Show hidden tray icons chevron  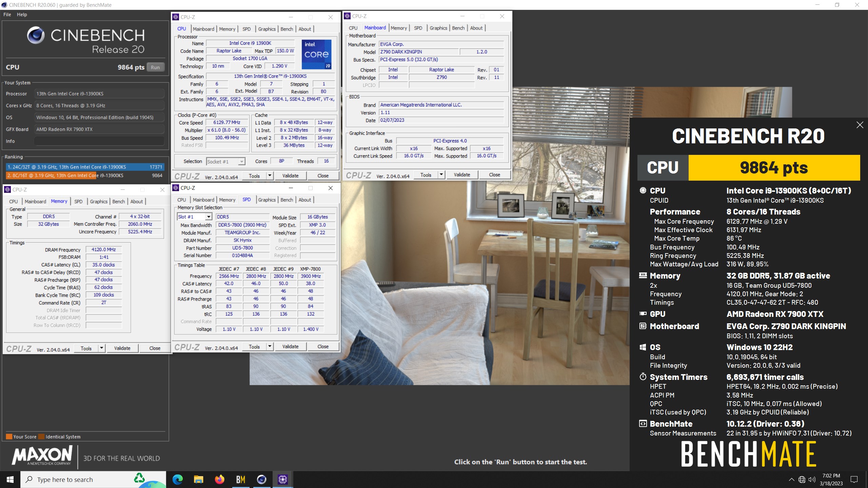click(x=791, y=480)
